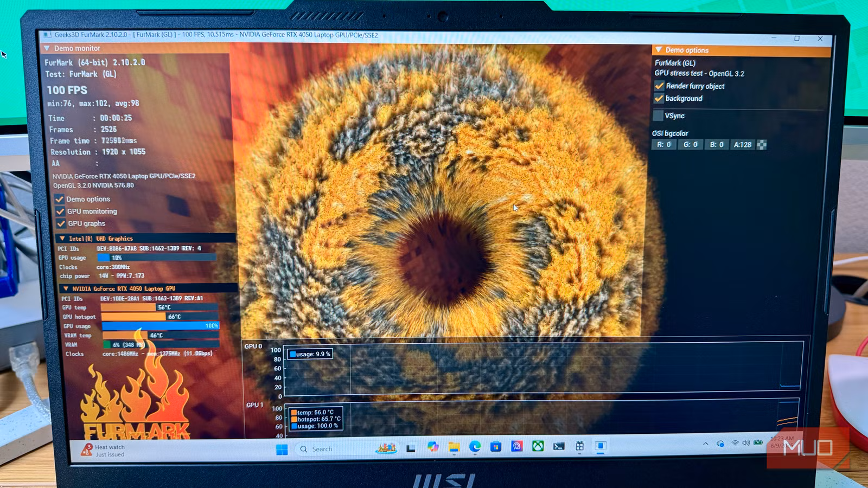Open the red-blue app beside Microsoft Store
Screen dimensions: 868x488
[x=517, y=446]
